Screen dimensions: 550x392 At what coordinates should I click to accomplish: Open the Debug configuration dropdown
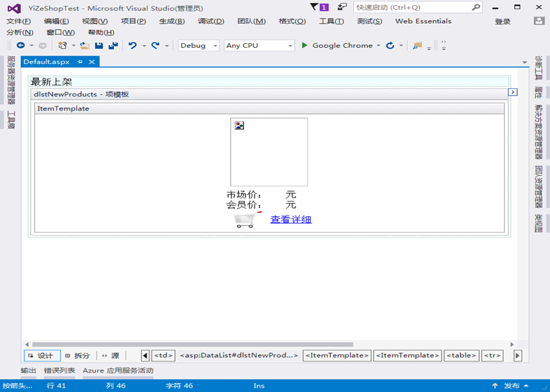pyautogui.click(x=197, y=46)
